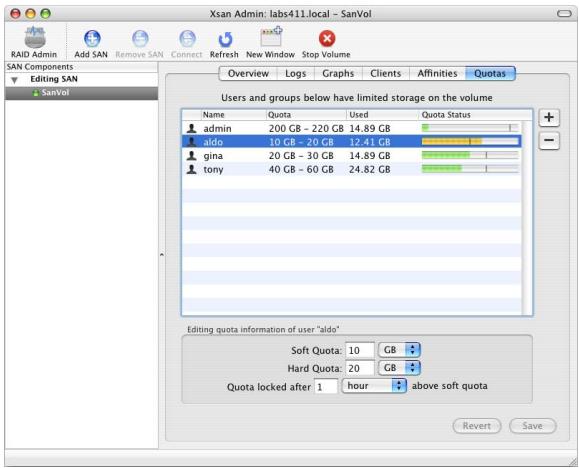The height and width of the screenshot is (468, 579).
Task: Click the quota list vertical scrollbar
Action: point(527,218)
